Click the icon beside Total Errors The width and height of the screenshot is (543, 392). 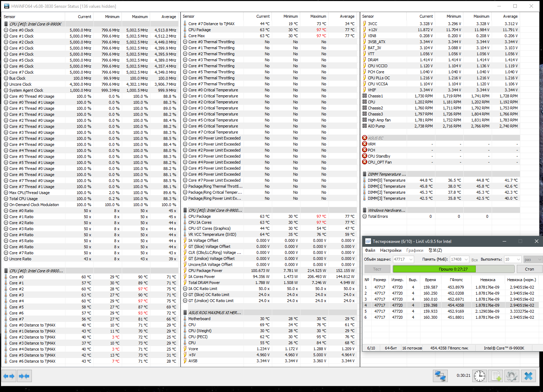tap(365, 216)
